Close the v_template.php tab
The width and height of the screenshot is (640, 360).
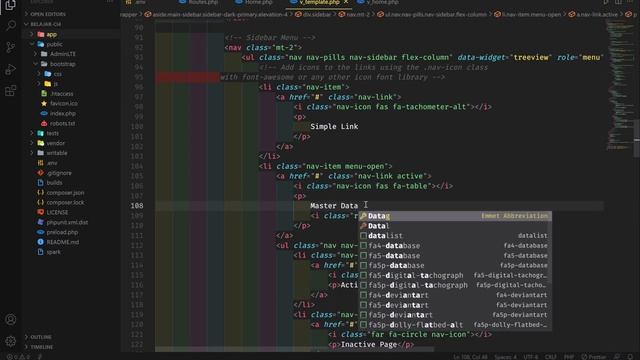[x=346, y=2]
